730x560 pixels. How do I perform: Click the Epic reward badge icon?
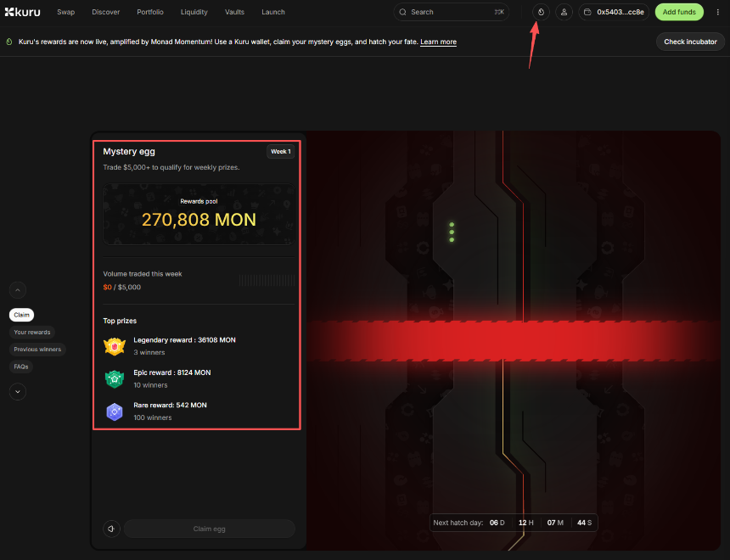[115, 378]
